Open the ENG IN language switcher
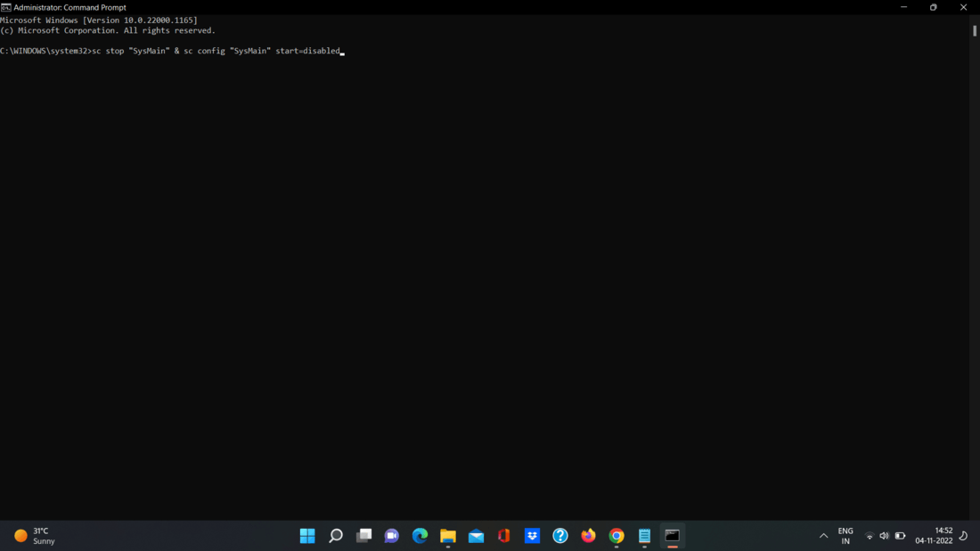This screenshot has height=551, width=980. [x=845, y=535]
